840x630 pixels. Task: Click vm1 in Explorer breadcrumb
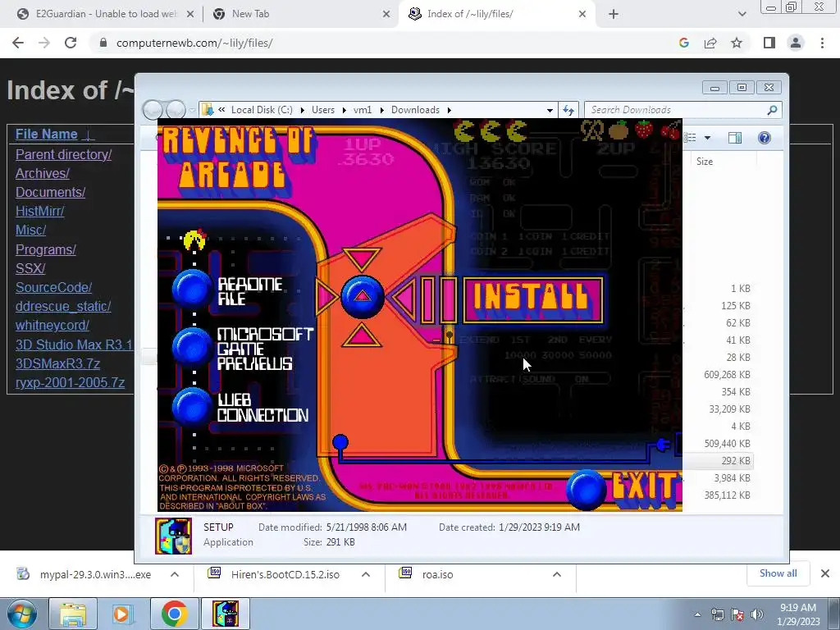tap(363, 110)
